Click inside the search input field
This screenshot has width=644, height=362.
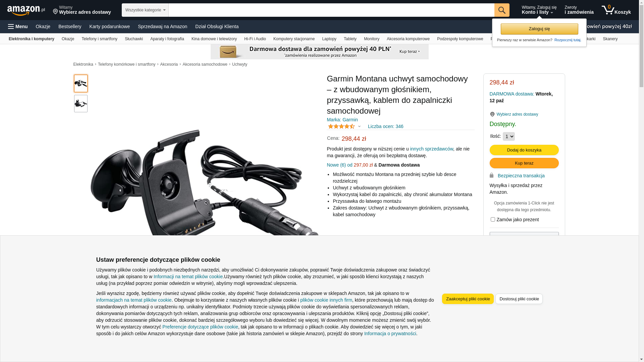331,10
